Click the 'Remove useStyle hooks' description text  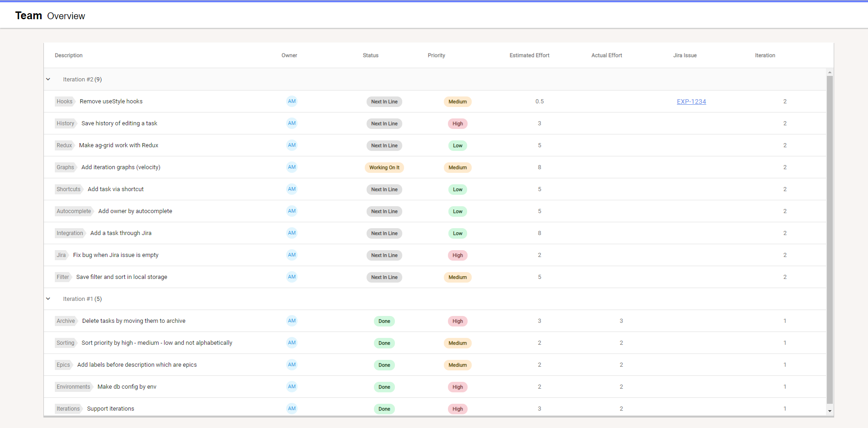click(x=111, y=102)
